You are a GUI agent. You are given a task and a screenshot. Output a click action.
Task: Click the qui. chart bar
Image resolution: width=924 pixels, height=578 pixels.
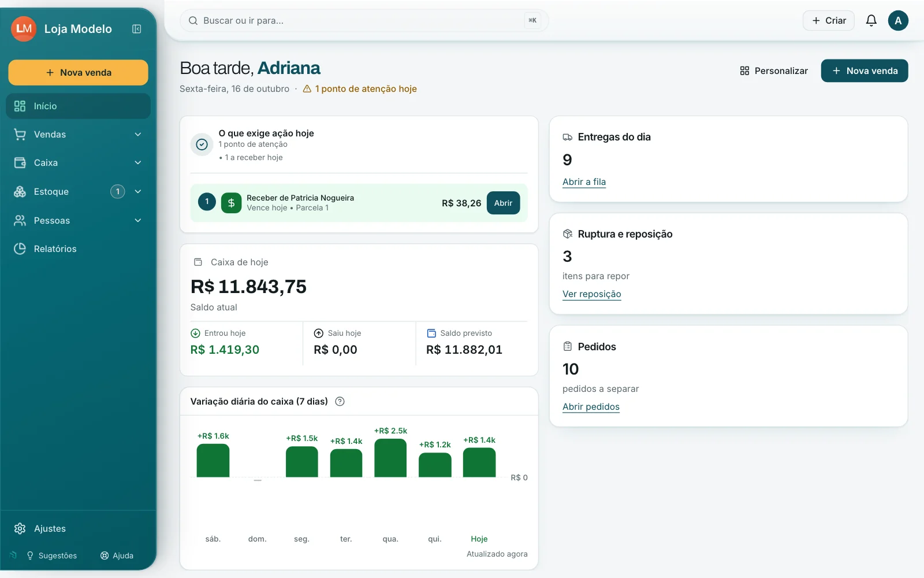coord(435,465)
